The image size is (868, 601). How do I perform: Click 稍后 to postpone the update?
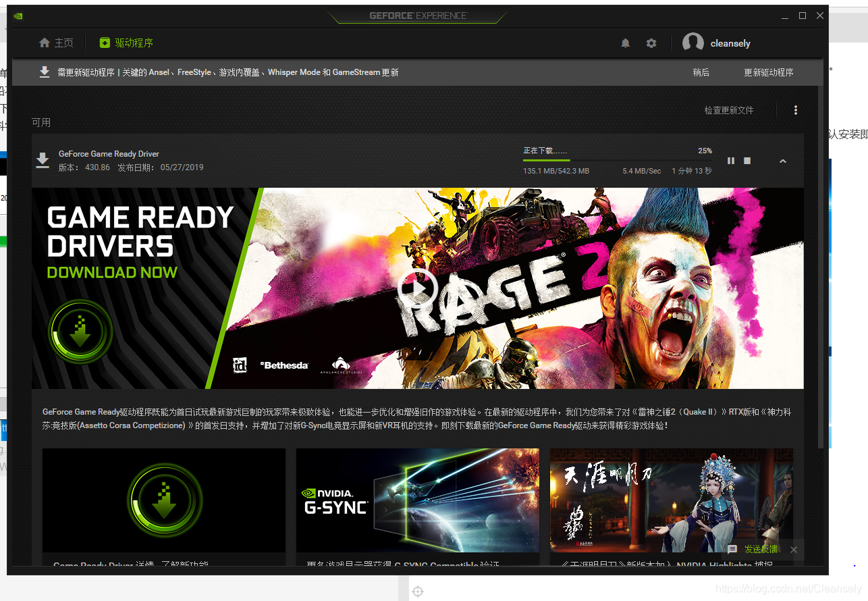point(701,72)
